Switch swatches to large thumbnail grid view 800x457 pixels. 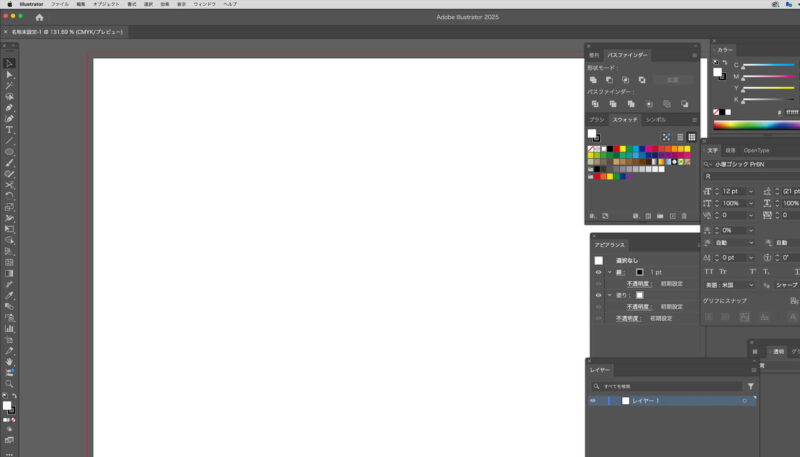click(691, 136)
